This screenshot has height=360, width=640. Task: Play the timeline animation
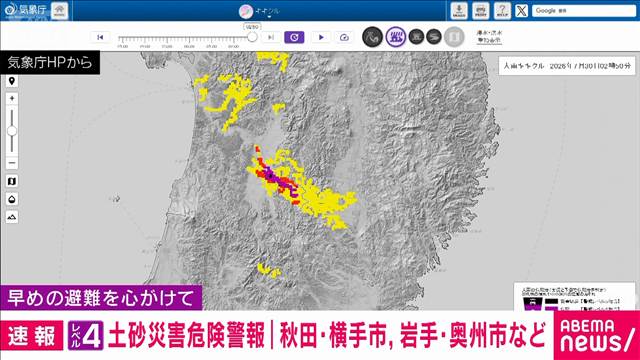tap(321, 37)
